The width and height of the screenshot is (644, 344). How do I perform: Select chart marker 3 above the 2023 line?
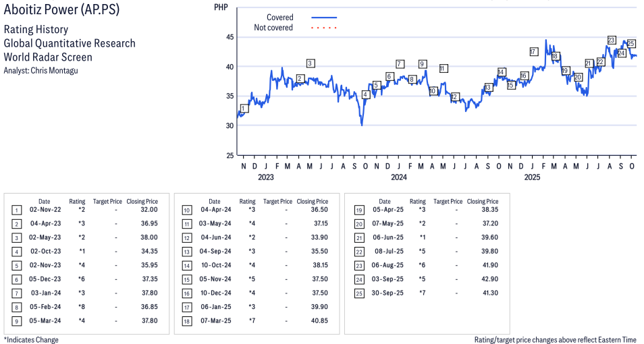[310, 63]
